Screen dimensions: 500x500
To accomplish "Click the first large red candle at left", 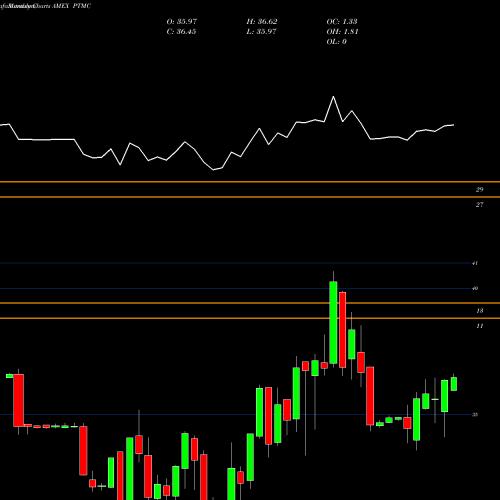I will 18,400.
